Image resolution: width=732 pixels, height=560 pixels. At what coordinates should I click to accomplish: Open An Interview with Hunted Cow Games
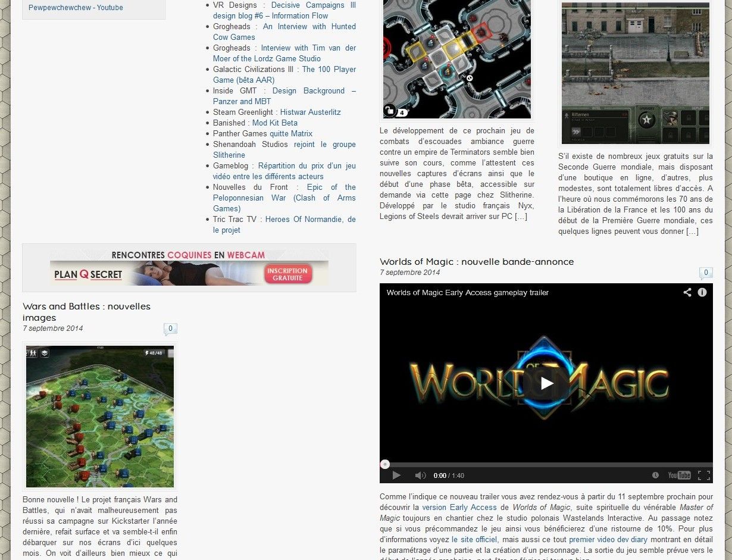point(284,32)
